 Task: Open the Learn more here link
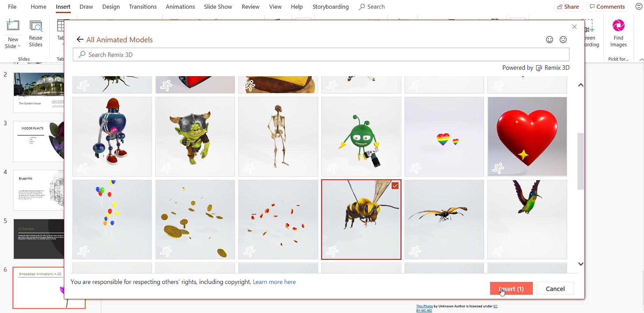point(274,282)
